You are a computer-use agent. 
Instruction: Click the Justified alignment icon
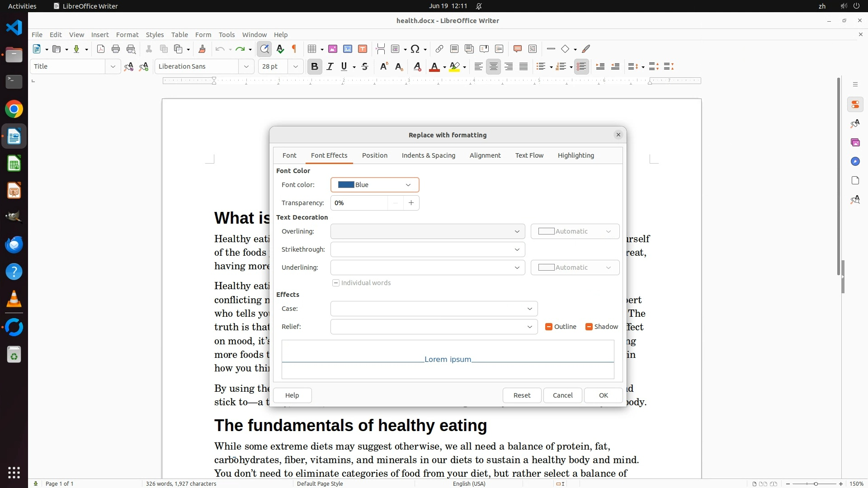524,66
